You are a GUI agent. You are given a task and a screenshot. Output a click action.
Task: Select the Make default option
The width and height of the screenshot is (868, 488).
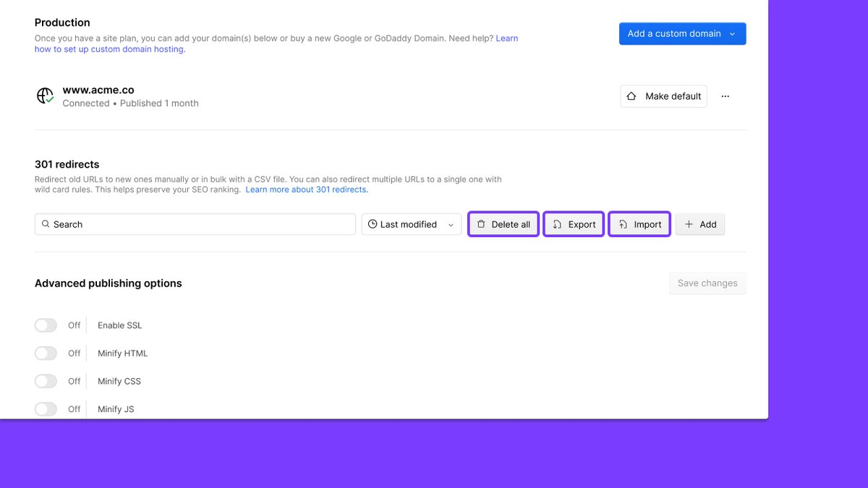click(x=663, y=95)
